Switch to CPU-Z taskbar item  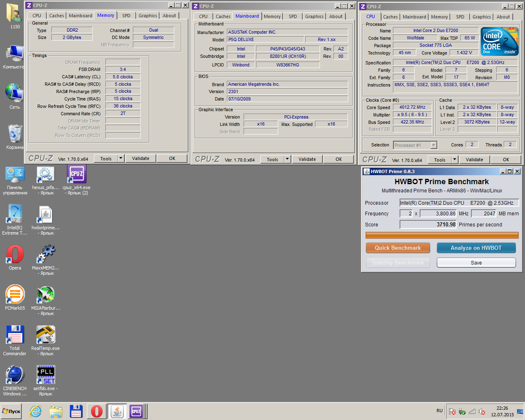point(136,411)
